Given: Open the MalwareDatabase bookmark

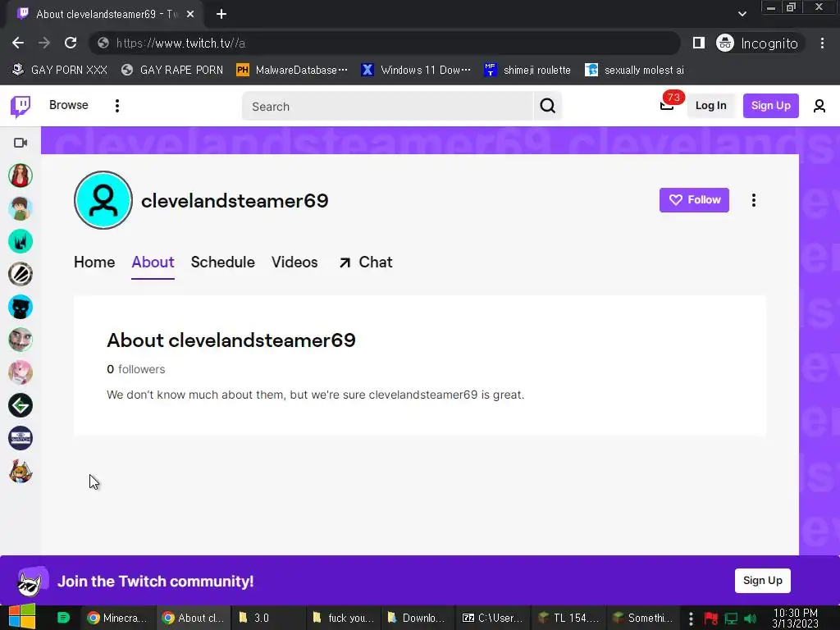Looking at the screenshot, I should pyautogui.click(x=293, y=70).
